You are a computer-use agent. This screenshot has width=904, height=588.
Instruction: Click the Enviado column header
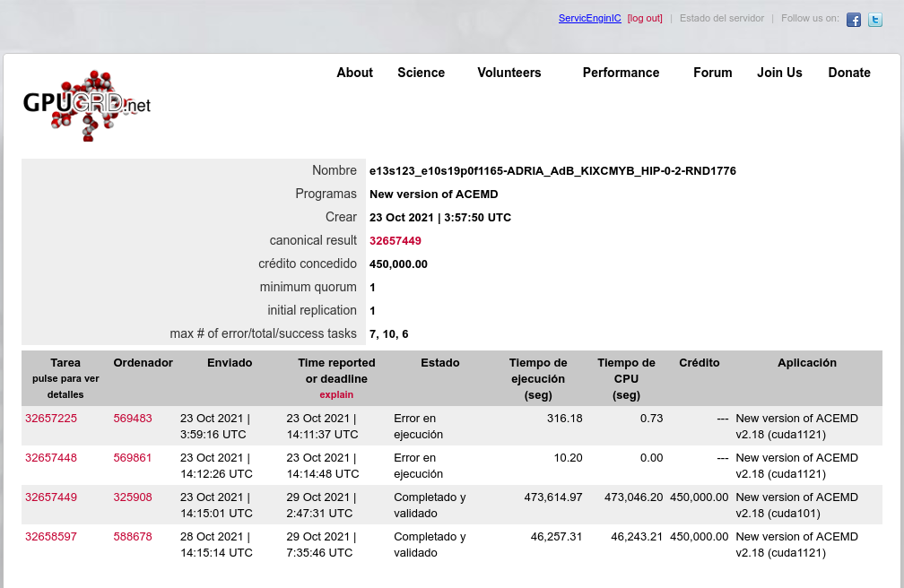(230, 363)
